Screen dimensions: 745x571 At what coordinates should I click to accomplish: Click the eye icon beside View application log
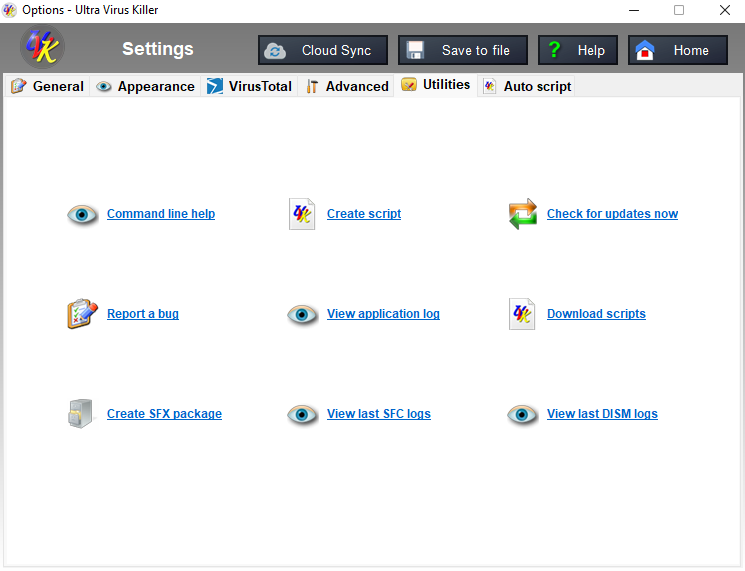click(x=302, y=314)
